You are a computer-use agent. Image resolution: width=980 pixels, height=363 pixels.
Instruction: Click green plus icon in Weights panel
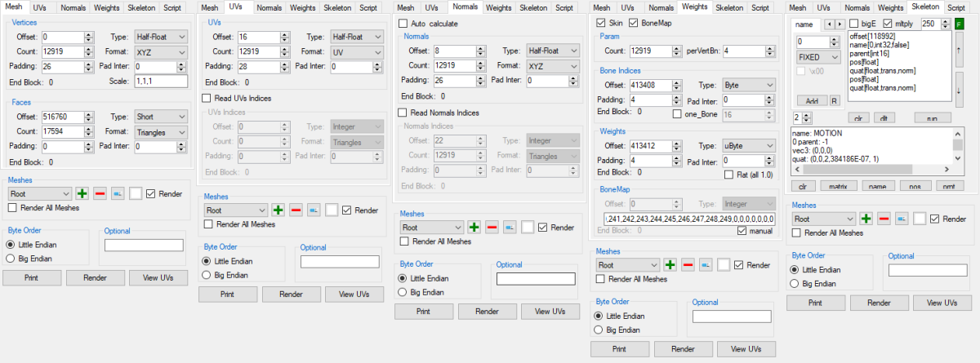pos(670,265)
